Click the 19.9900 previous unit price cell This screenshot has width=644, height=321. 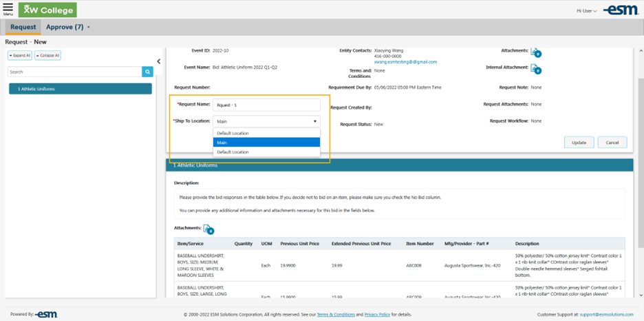[x=288, y=265]
